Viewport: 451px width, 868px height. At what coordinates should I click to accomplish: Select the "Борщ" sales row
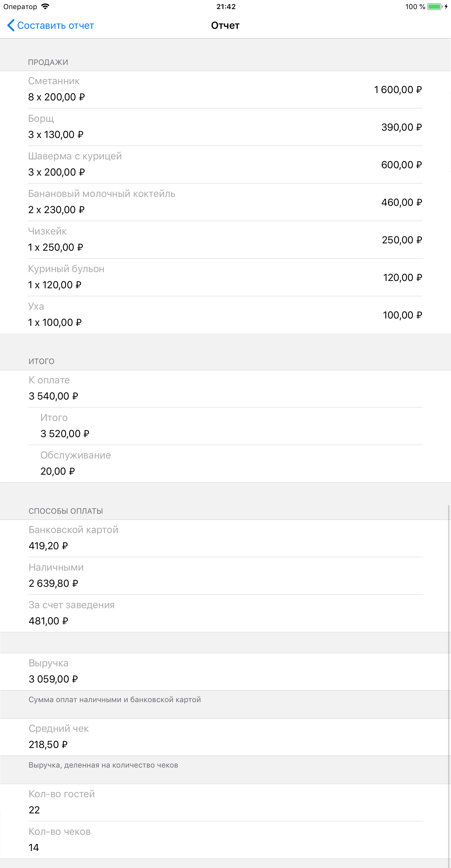225,127
